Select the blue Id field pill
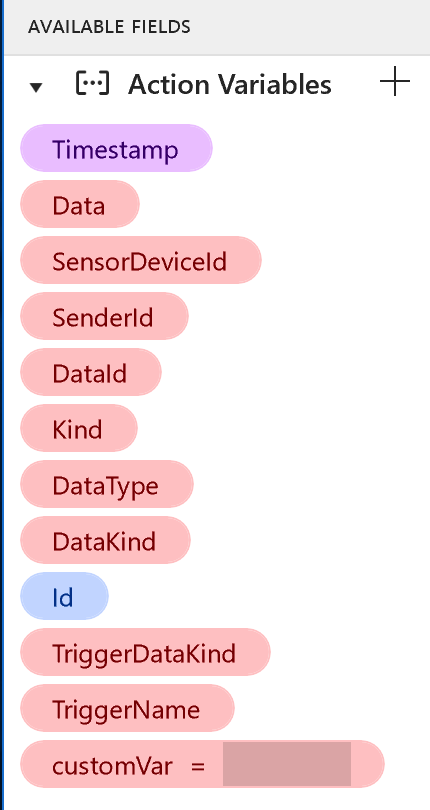The width and height of the screenshot is (430, 810). [65, 596]
